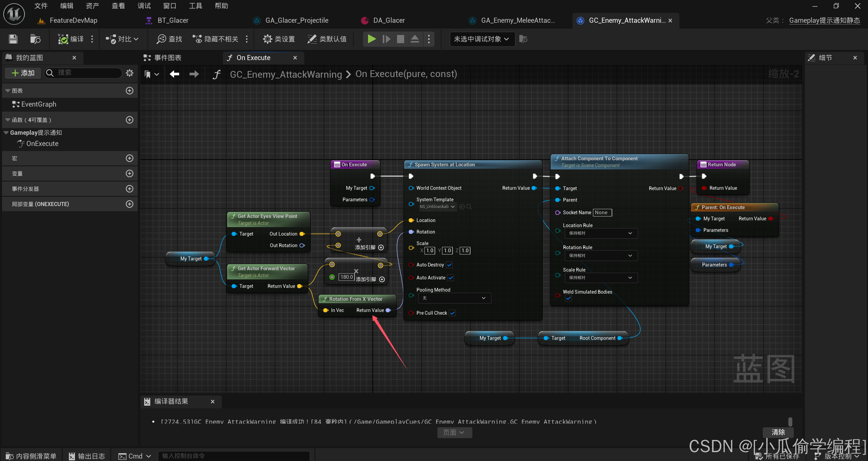This screenshot has width=868, height=461.
Task: Open the Pooling Method dropdown
Action: 454,298
